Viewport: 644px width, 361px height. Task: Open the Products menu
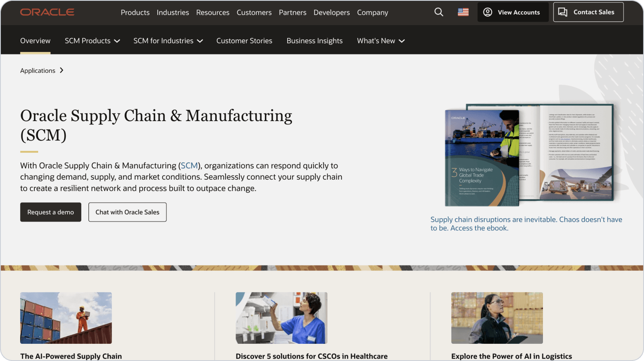(135, 13)
